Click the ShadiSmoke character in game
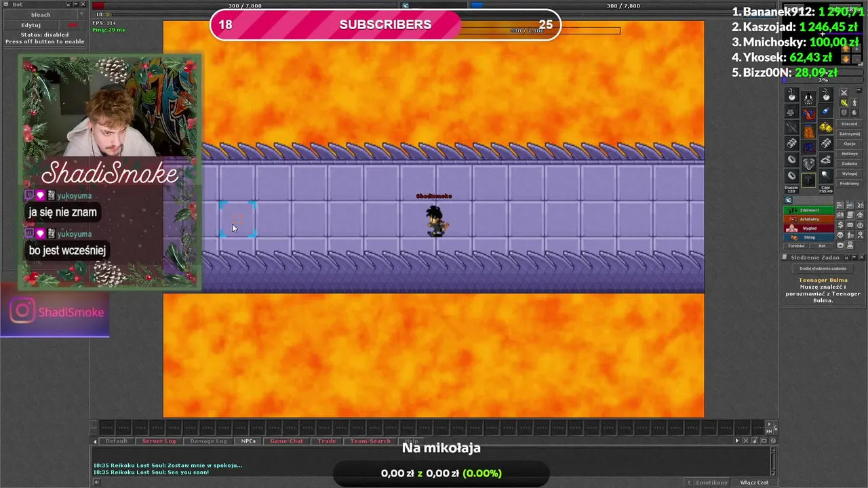This screenshot has height=488, width=868. 435,221
